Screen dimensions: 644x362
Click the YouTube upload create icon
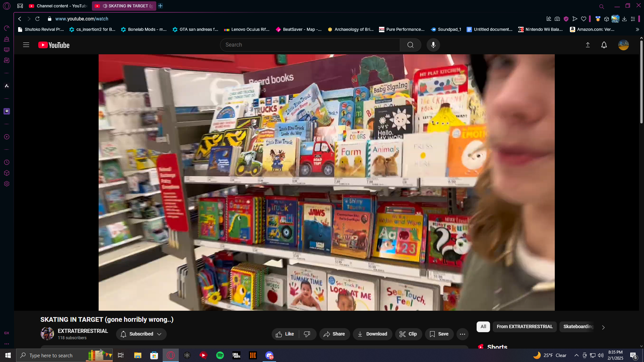click(588, 45)
